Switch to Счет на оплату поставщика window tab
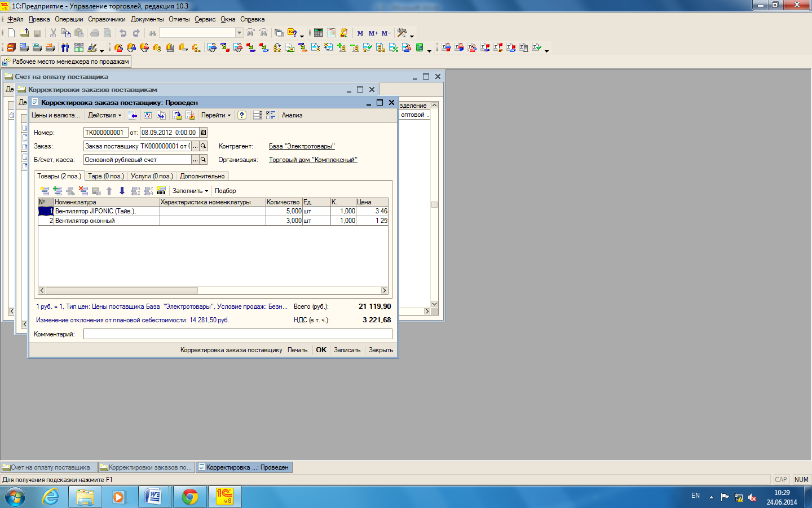The image size is (812, 508). 50,467
